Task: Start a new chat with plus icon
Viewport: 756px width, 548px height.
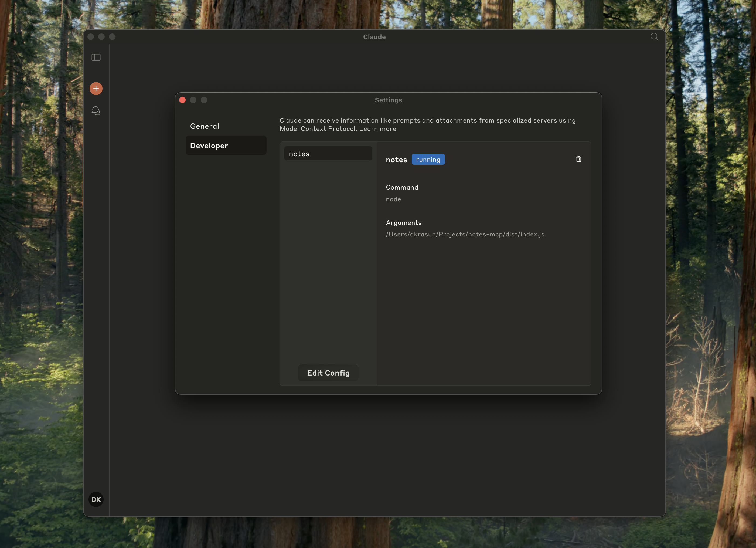Action: coord(96,89)
